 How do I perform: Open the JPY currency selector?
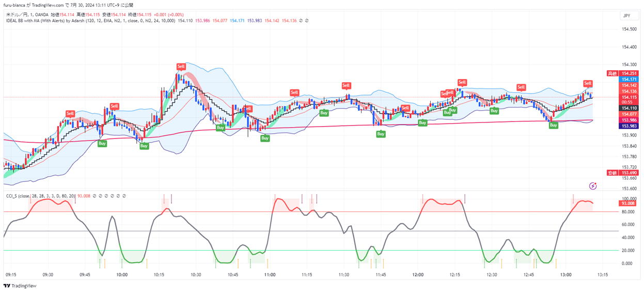click(x=627, y=16)
